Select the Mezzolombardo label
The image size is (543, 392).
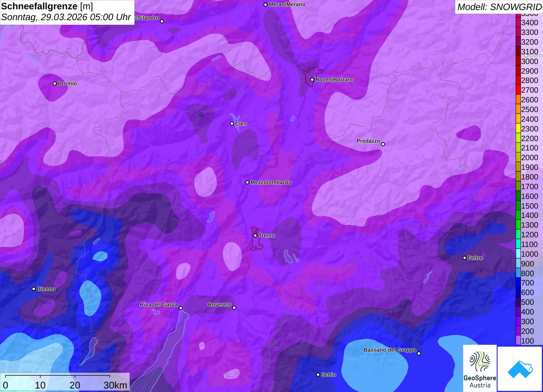click(271, 182)
